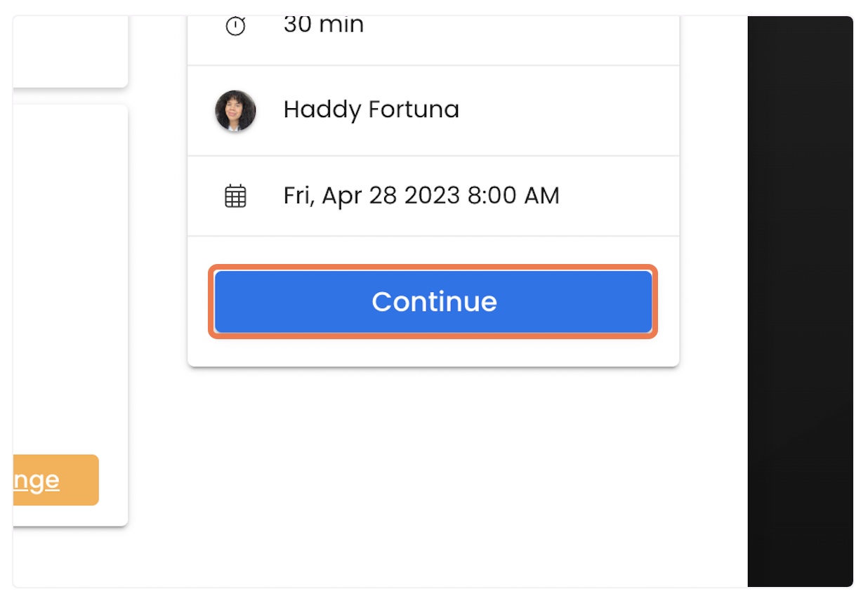Click the card padding beneath the Continue button
The height and width of the screenshot is (594, 868).
tap(433, 351)
